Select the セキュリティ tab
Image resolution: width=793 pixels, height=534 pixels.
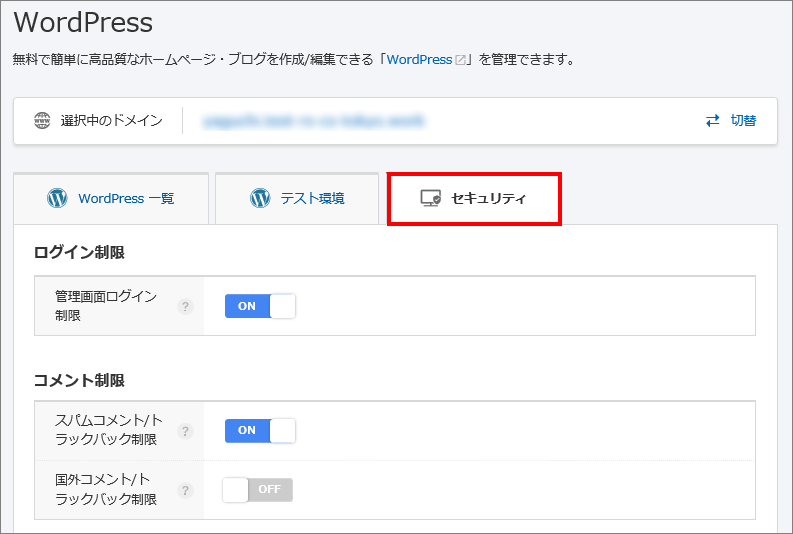pyautogui.click(x=474, y=198)
